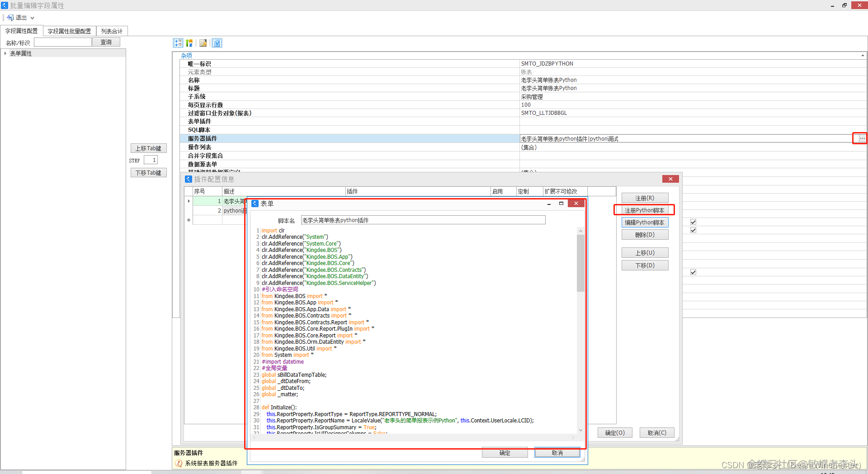
Task: Click the 上移(U) button
Action: [645, 253]
